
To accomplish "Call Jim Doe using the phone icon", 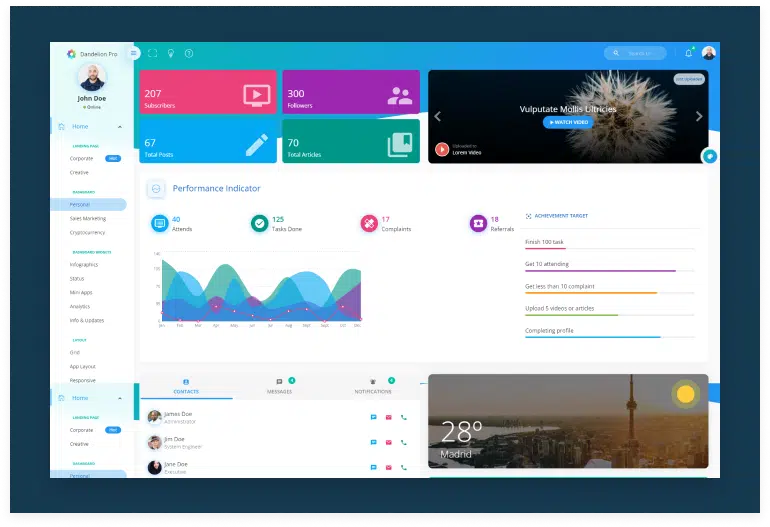I will pyautogui.click(x=404, y=442).
